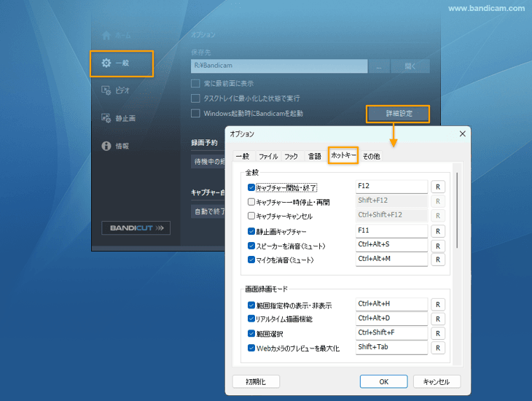Uncheck リアルタイム描画機能 checkbox

[x=251, y=319]
